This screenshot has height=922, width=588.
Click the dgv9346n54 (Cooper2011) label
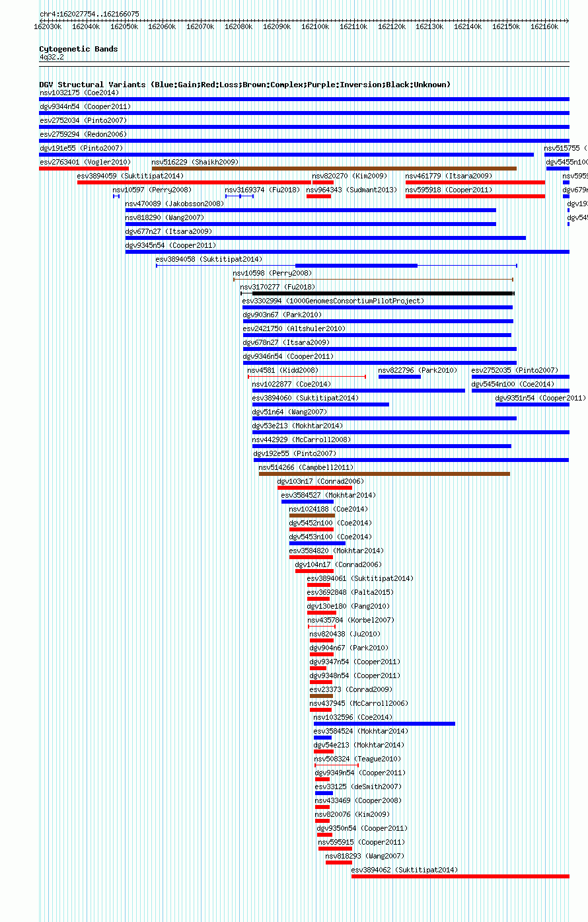click(x=288, y=356)
